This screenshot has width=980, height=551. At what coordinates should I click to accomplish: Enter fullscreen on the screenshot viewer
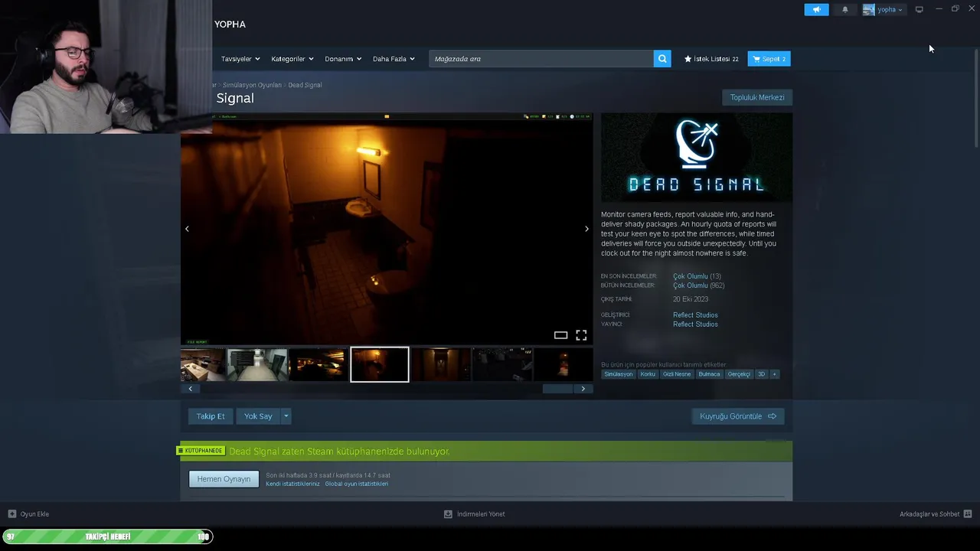click(581, 335)
